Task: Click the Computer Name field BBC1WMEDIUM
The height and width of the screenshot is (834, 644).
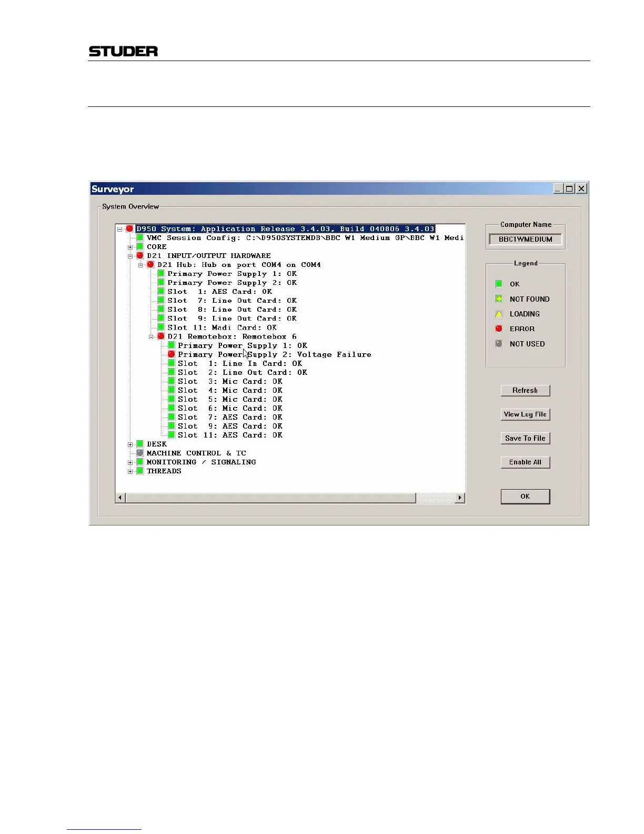Action: pyautogui.click(x=525, y=239)
